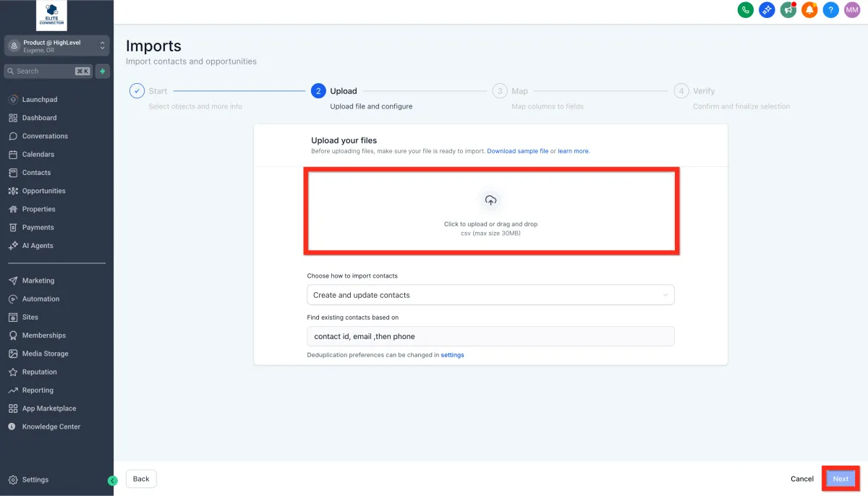Click the Next button
Viewport: 868px width, 496px height.
click(841, 479)
